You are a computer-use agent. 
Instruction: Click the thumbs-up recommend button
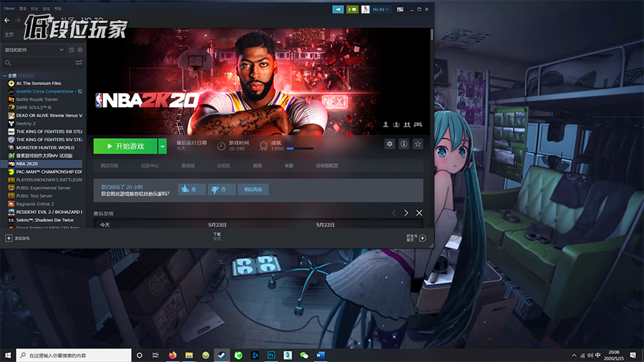(192, 189)
